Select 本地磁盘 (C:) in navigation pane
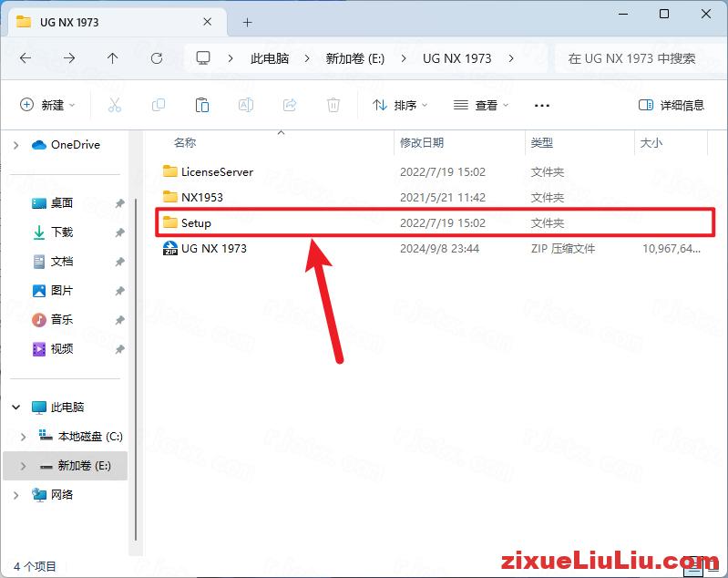Image resolution: width=728 pixels, height=578 pixels. (x=81, y=437)
